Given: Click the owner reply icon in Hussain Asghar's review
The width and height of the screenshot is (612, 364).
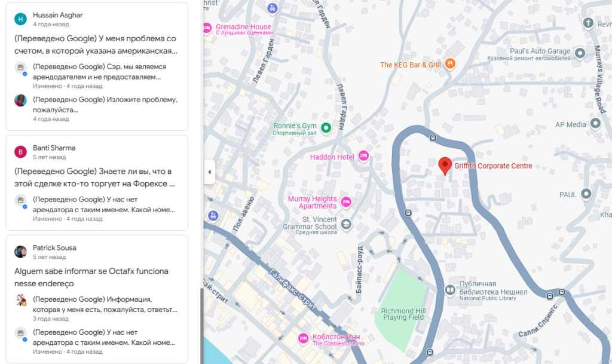Looking at the screenshot, I should click(21, 68).
